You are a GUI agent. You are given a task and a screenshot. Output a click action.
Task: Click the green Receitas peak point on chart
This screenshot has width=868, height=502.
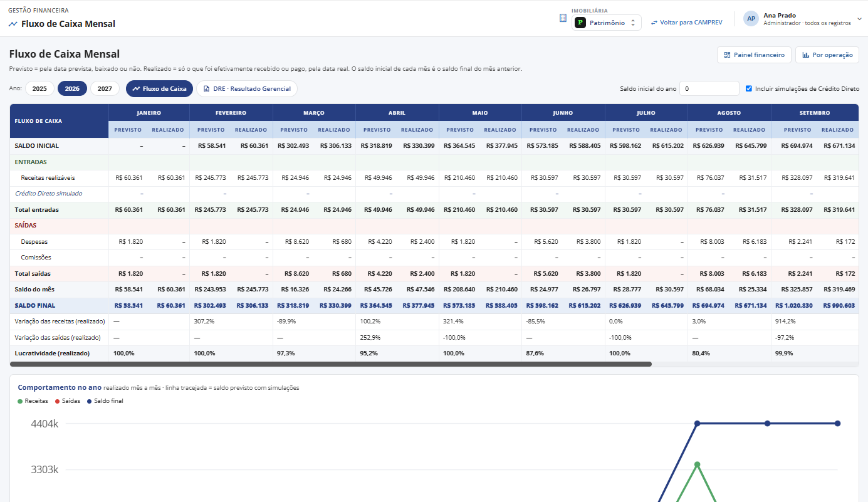pos(697,464)
